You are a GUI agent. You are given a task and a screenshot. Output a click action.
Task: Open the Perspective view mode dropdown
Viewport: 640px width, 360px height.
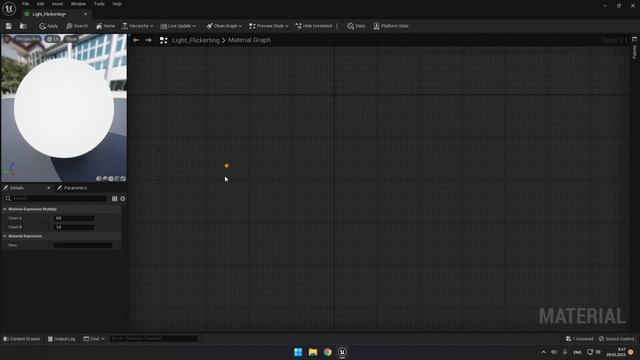click(27, 39)
